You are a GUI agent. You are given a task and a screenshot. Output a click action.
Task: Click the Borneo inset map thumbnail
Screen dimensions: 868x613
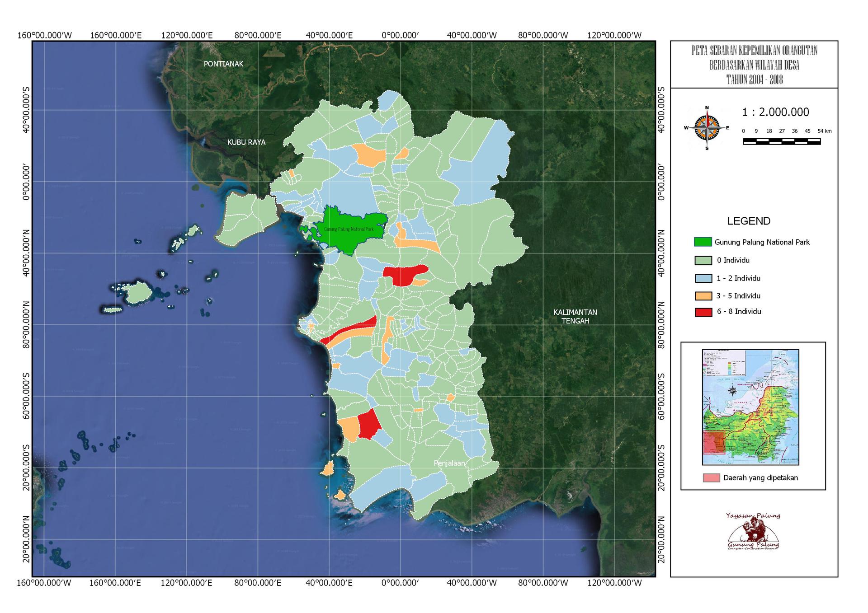pyautogui.click(x=750, y=407)
